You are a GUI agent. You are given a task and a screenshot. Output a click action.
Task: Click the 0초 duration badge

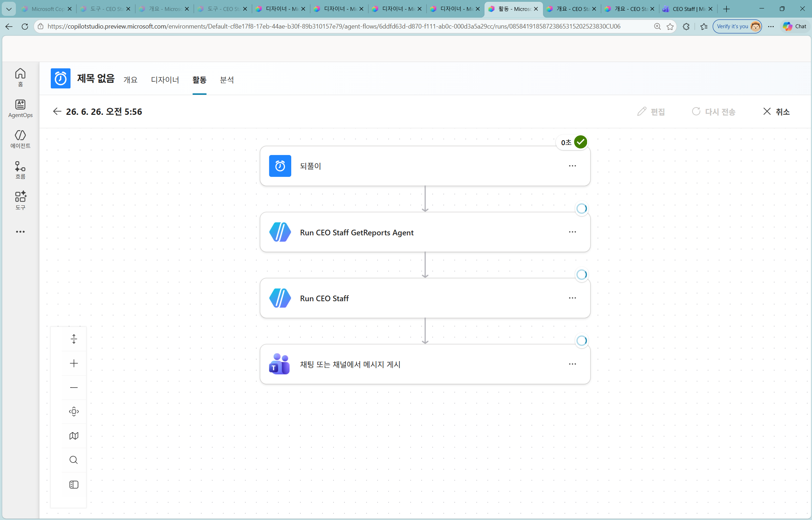point(566,142)
